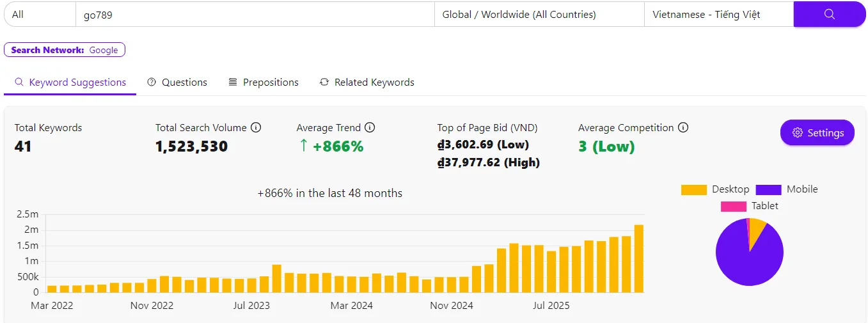The height and width of the screenshot is (323, 868).
Task: Switch to the Related Keywords tab
Action: [374, 83]
